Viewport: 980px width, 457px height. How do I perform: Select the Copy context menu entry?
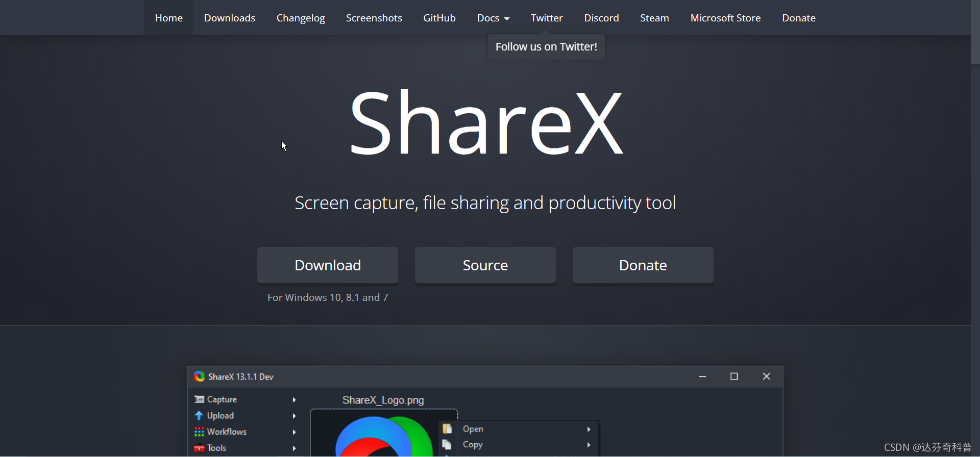519,445
